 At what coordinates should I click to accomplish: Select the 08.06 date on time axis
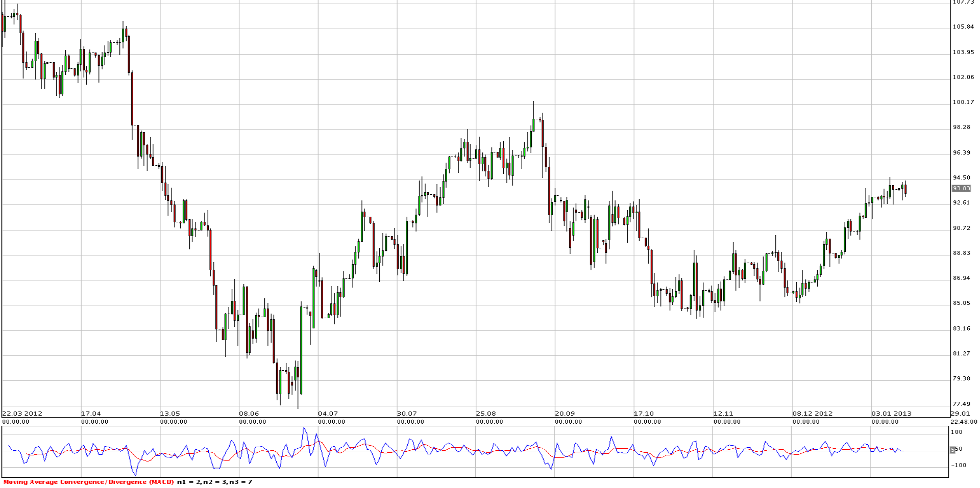tap(249, 414)
